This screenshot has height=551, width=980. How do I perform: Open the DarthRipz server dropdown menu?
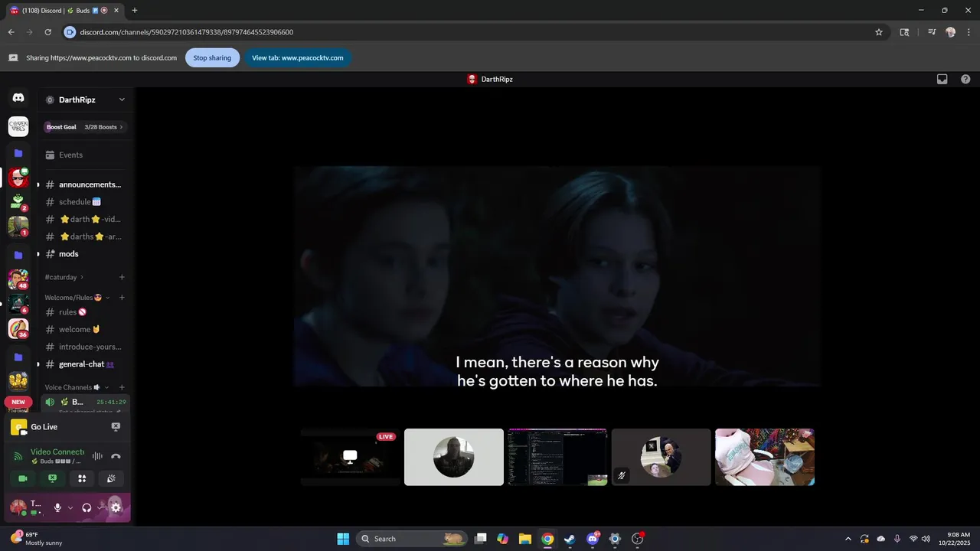pos(122,99)
